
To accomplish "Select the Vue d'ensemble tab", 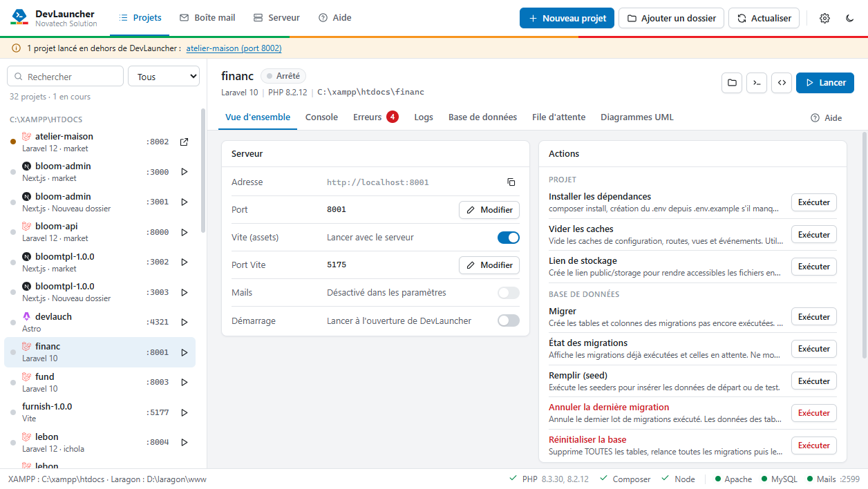I will 258,117.
